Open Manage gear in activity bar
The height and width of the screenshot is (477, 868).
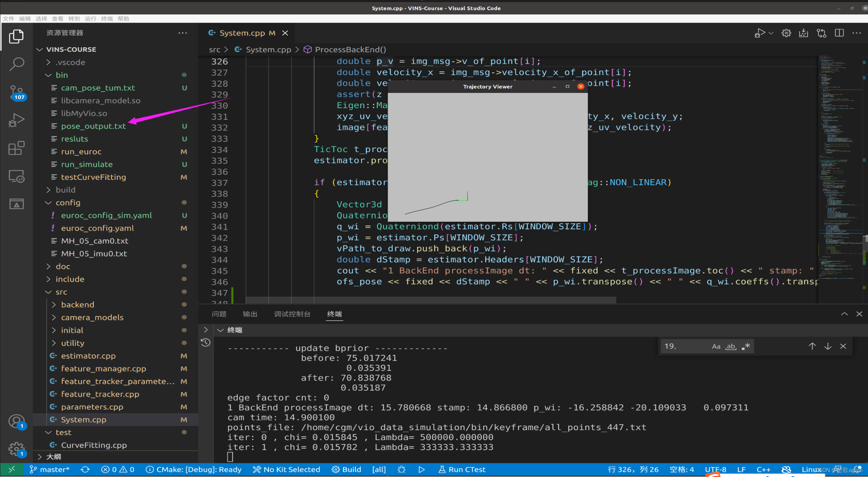[16, 449]
